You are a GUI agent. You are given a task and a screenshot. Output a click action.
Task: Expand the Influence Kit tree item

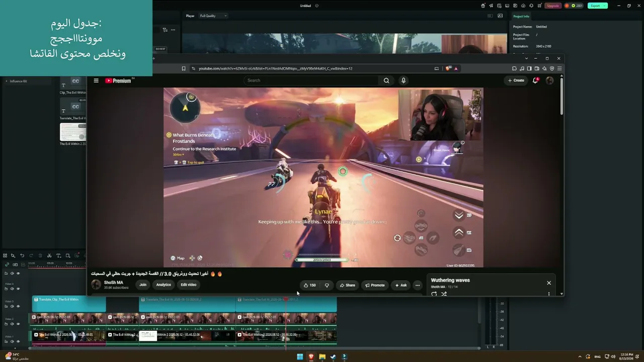point(7,81)
